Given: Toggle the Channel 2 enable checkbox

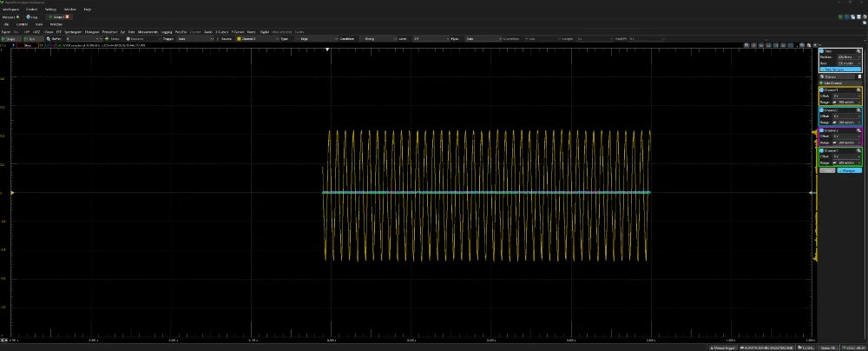Looking at the screenshot, I should [x=823, y=109].
